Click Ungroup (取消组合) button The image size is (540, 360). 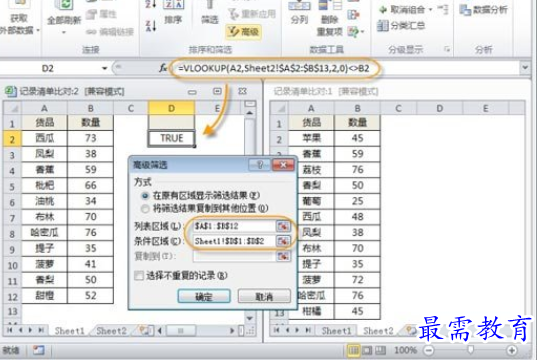click(402, 10)
